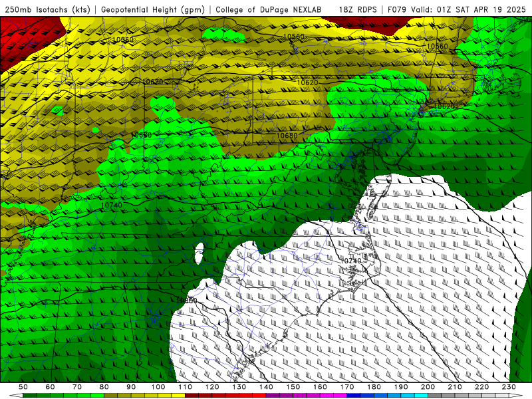Click the legend value 220

coord(482,387)
